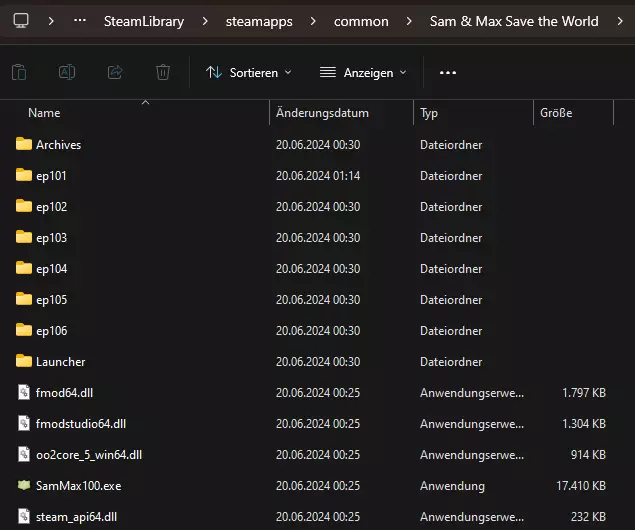Expand hidden breadcrumb path ellipsis
The image size is (635, 530).
click(x=80, y=21)
